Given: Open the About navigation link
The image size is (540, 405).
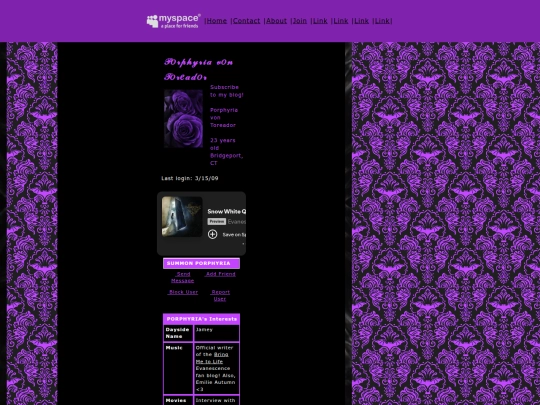Looking at the screenshot, I should 276,21.
